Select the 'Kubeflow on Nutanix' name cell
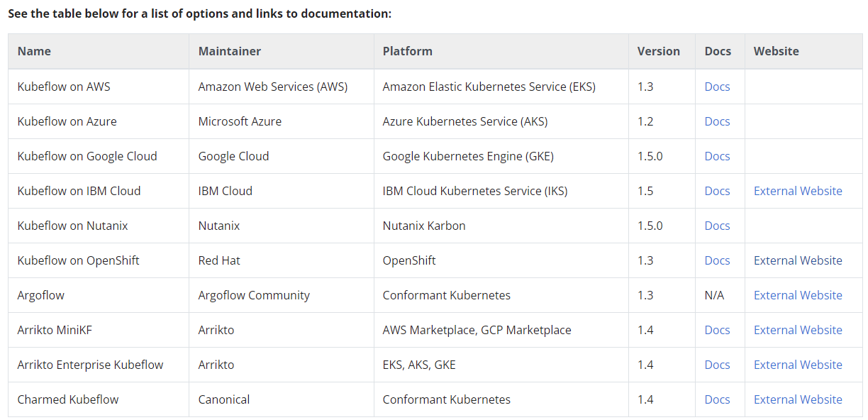This screenshot has width=868, height=420. [99, 226]
